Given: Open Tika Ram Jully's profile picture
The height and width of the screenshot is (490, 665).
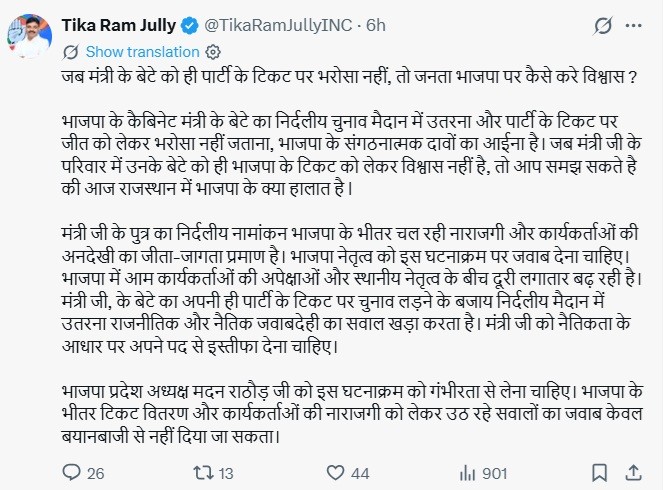Looking at the screenshot, I should [30, 36].
